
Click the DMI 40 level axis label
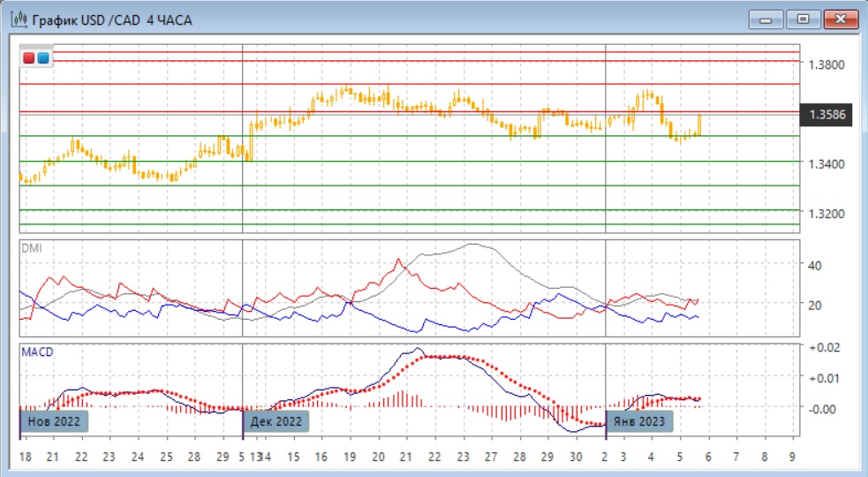(815, 265)
